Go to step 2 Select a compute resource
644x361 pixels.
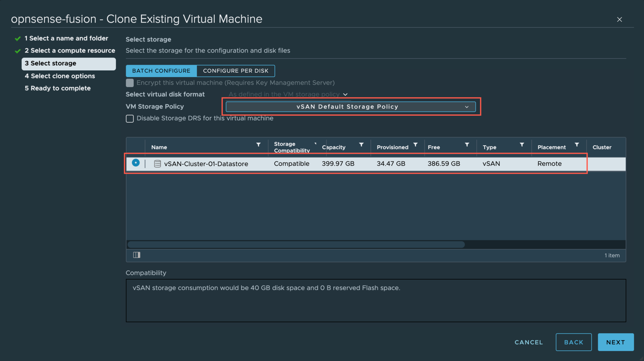pyautogui.click(x=70, y=50)
